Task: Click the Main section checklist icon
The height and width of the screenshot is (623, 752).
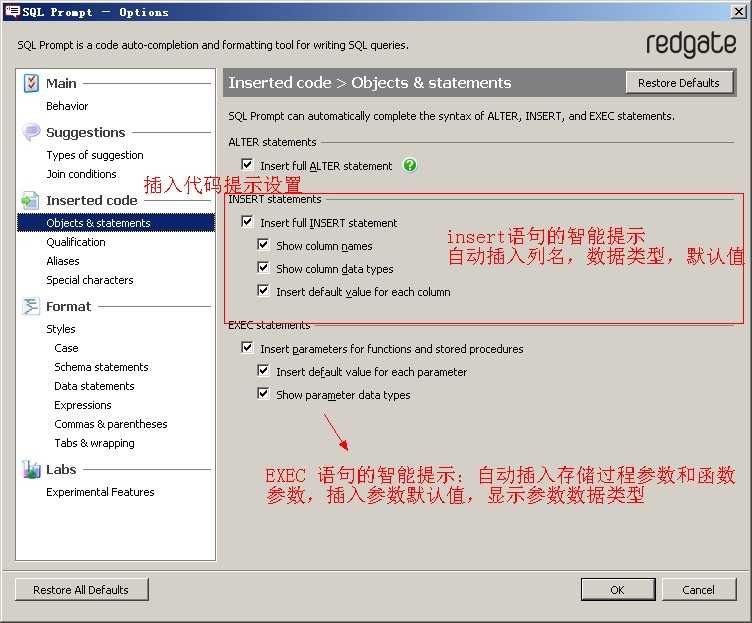Action: (31, 83)
